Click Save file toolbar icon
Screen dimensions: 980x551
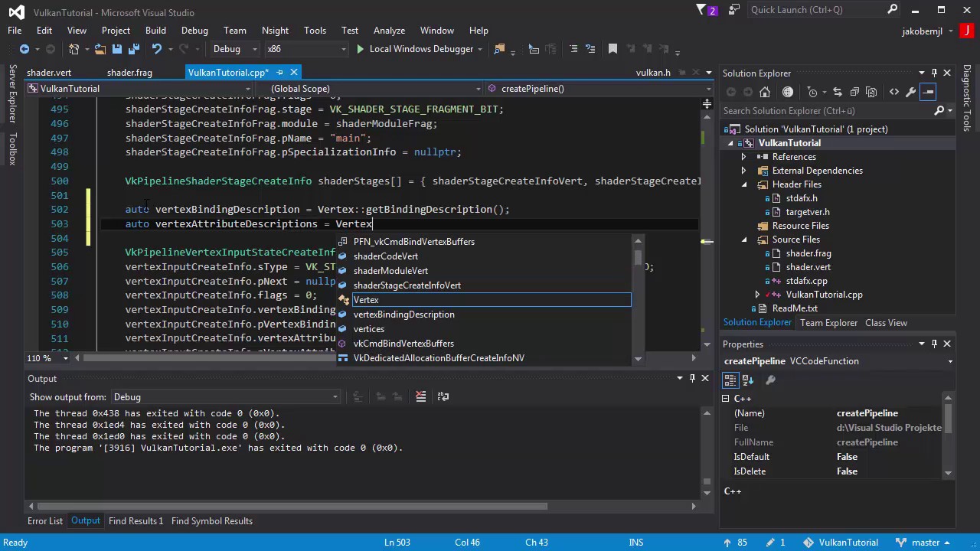click(x=117, y=49)
